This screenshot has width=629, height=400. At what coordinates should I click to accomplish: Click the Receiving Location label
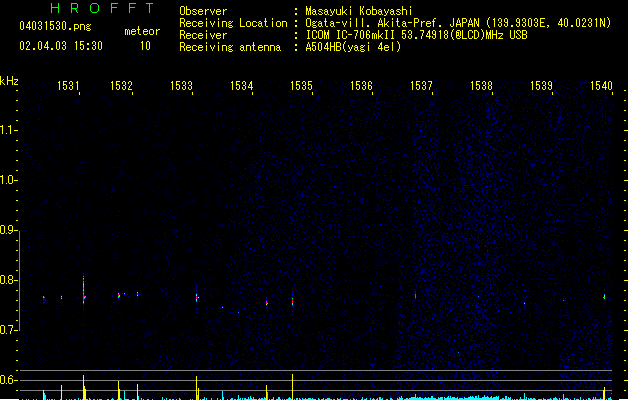(233, 23)
